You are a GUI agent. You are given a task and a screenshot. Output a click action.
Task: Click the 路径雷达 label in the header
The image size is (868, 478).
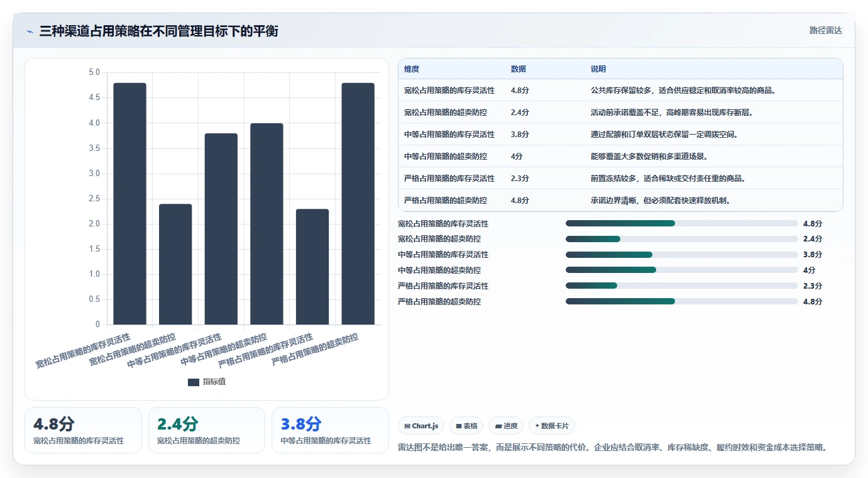click(825, 30)
